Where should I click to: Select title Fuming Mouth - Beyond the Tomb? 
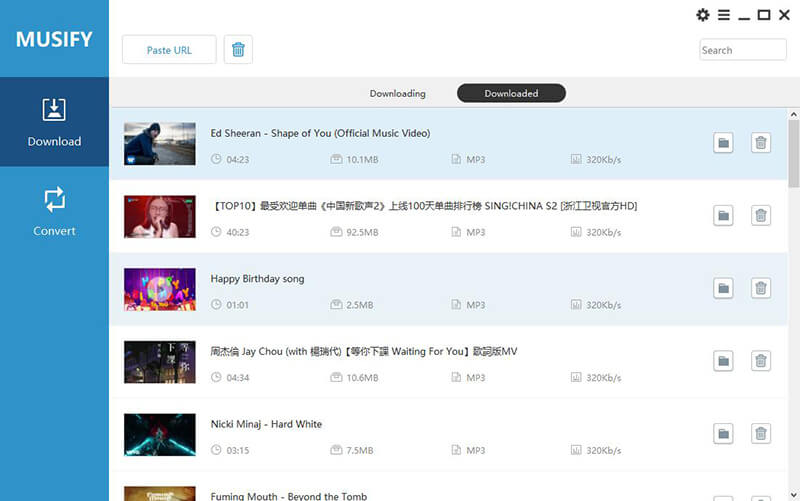point(289,496)
